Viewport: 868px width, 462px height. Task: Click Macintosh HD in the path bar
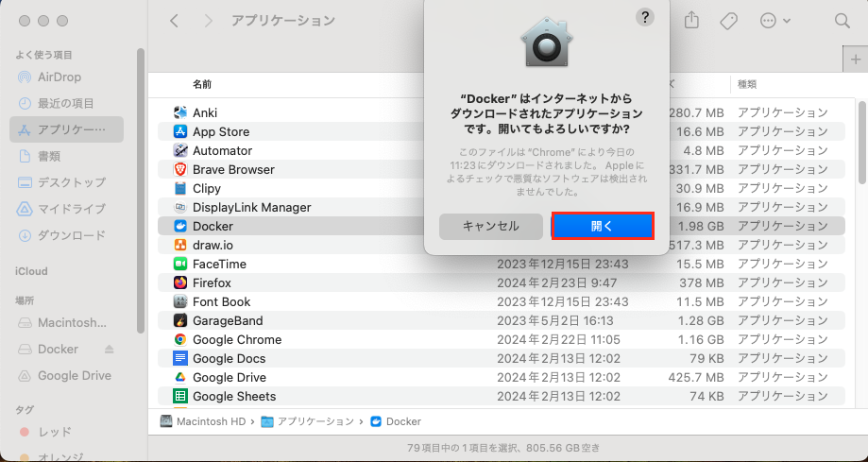coord(203,421)
